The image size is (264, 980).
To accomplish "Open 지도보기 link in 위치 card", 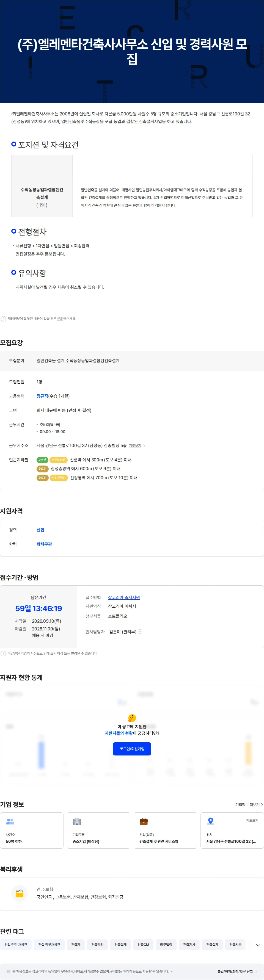I will [x=252, y=820].
